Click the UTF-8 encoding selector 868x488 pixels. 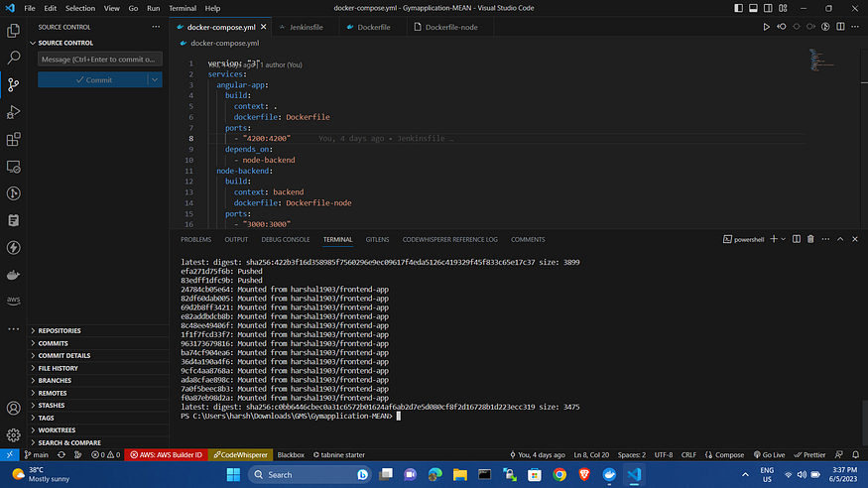point(664,455)
